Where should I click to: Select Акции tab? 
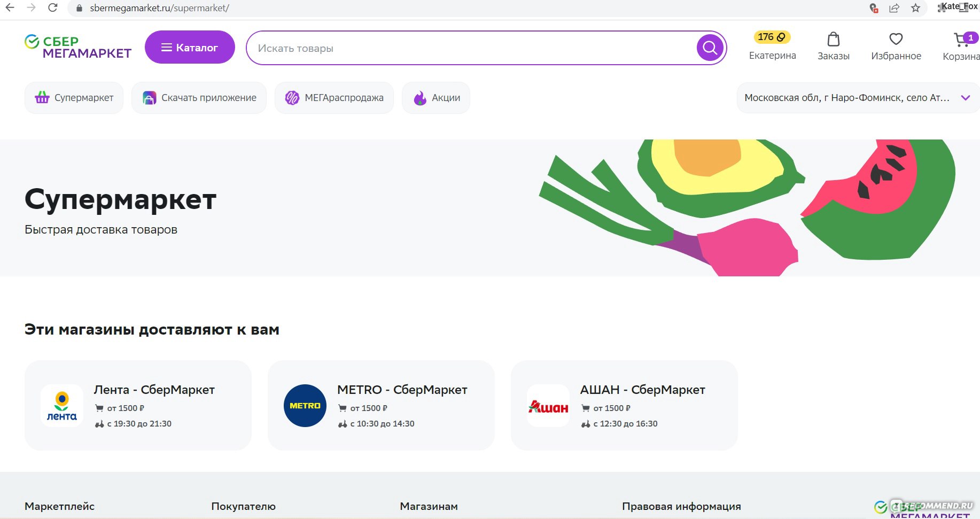(x=435, y=98)
